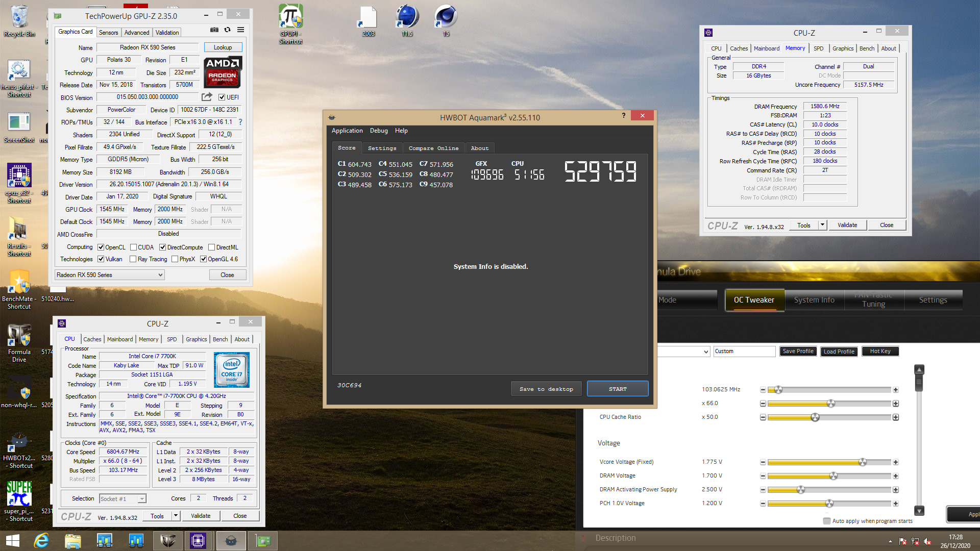
Task: Open the Compare Online tab in Aquamark
Action: (433, 148)
